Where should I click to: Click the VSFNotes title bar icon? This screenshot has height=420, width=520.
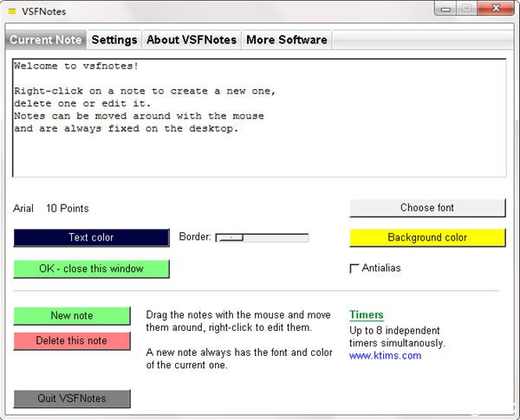12,11
